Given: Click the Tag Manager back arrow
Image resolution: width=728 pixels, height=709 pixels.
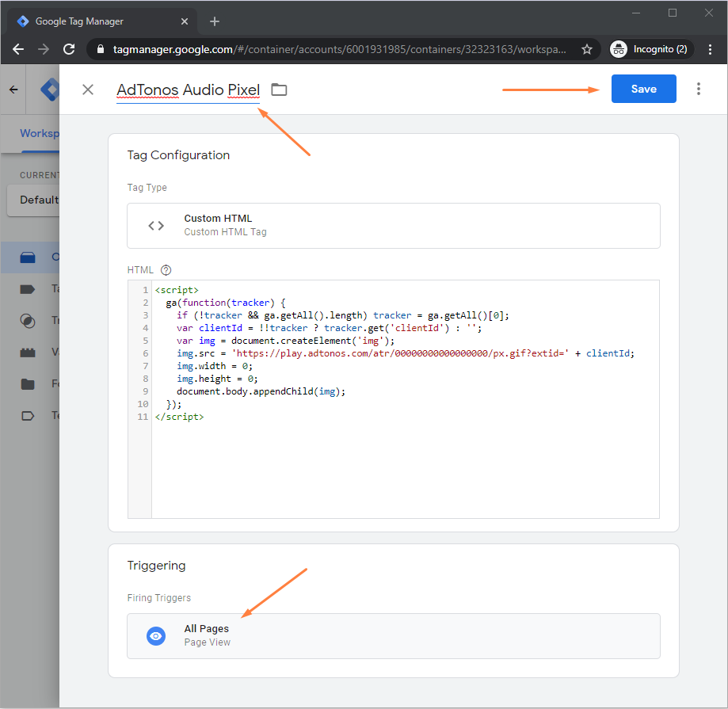Looking at the screenshot, I should click(13, 90).
